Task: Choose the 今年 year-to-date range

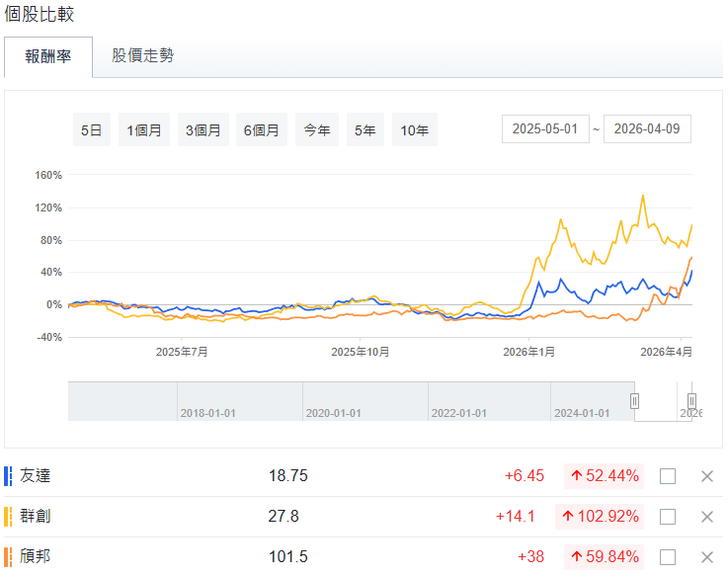Action: (317, 130)
